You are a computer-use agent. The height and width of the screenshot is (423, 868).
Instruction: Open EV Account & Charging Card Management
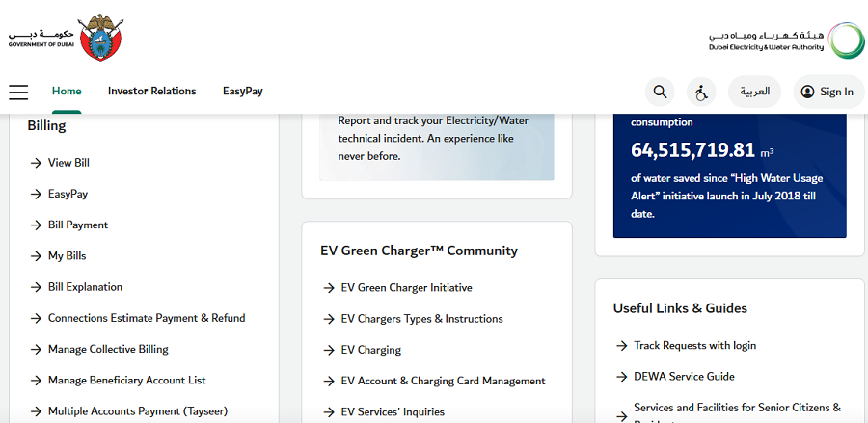[x=443, y=381]
